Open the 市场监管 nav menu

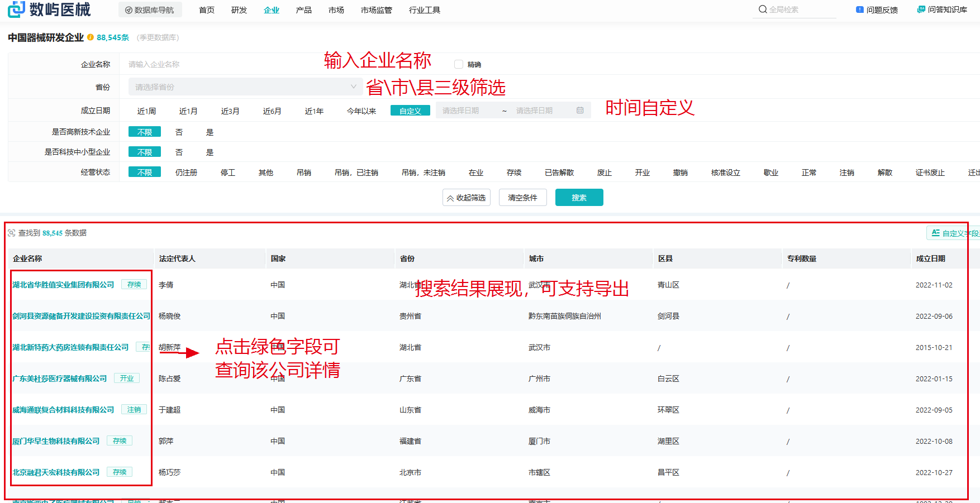click(x=376, y=10)
